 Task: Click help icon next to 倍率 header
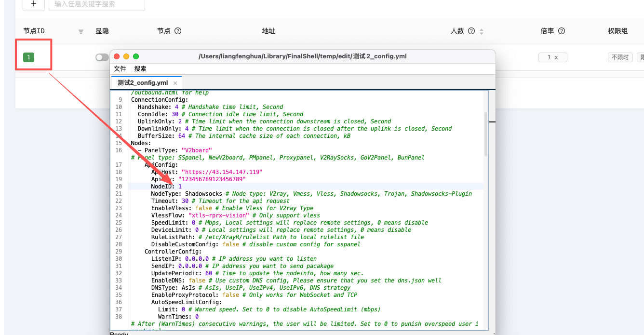[x=561, y=31]
